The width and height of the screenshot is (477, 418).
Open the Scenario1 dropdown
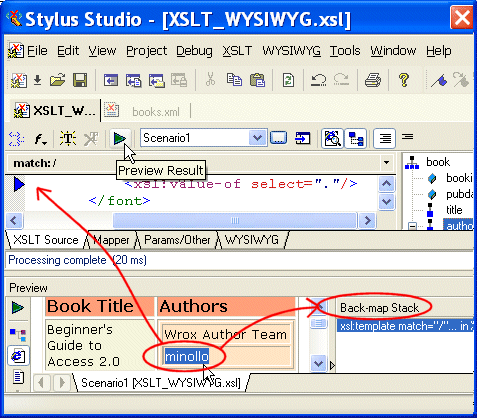click(x=257, y=138)
